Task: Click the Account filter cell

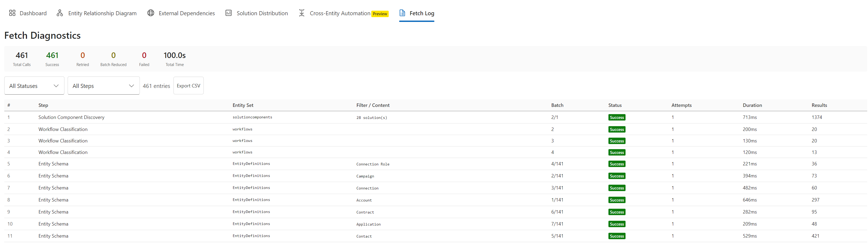Action: [364, 200]
